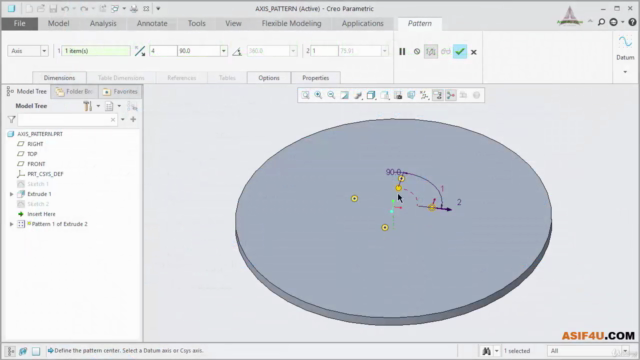Expand the Pattern 1 of Extrude 2 node
This screenshot has width=640, height=360.
tap(11, 224)
